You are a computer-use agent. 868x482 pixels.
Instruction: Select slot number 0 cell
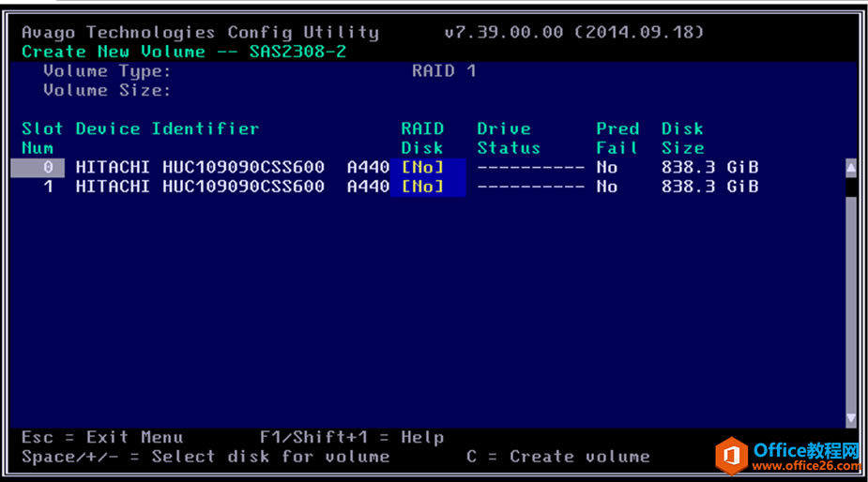(38, 167)
